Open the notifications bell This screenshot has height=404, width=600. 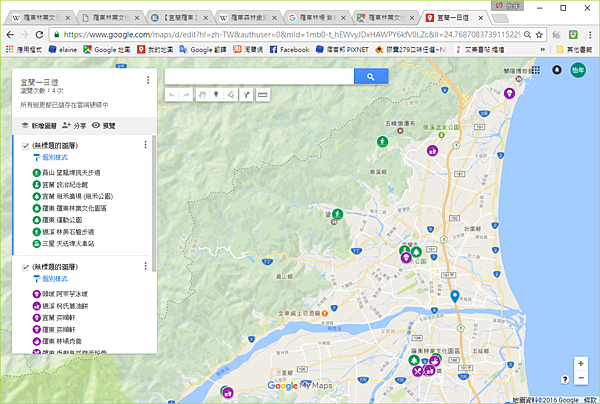click(x=557, y=70)
